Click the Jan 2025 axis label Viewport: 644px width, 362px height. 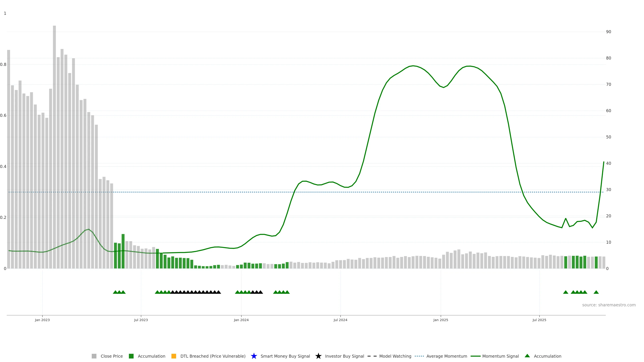point(441,320)
